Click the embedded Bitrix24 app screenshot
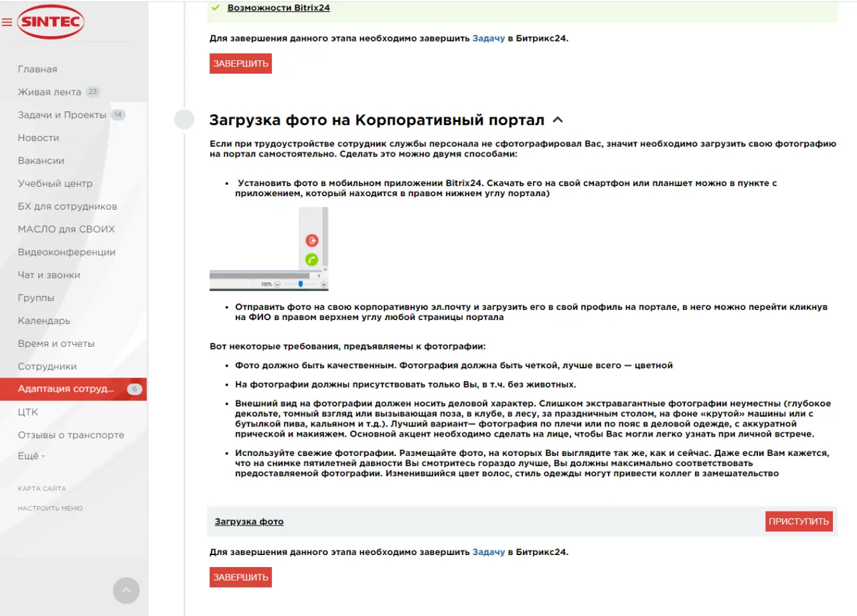 [x=269, y=248]
